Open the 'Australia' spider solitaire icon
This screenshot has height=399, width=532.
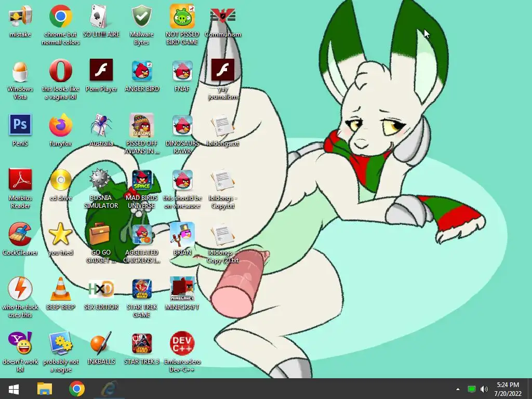[x=101, y=125]
